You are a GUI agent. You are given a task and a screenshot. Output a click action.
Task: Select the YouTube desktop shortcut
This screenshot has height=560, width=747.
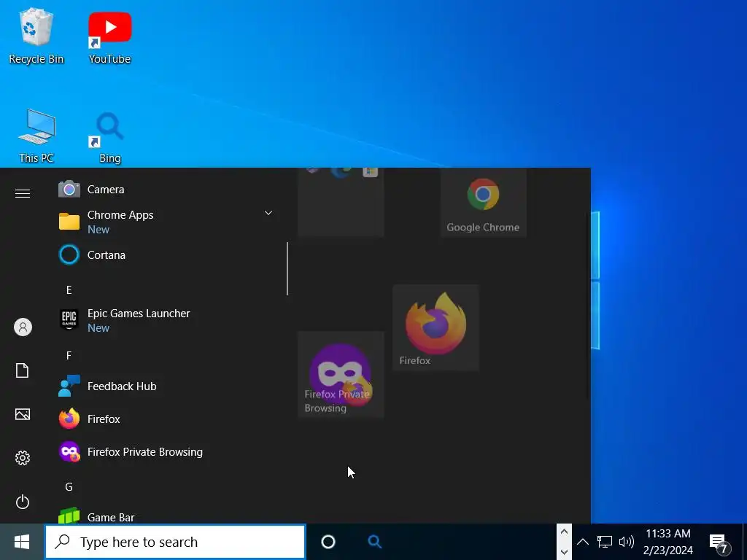pos(109,38)
